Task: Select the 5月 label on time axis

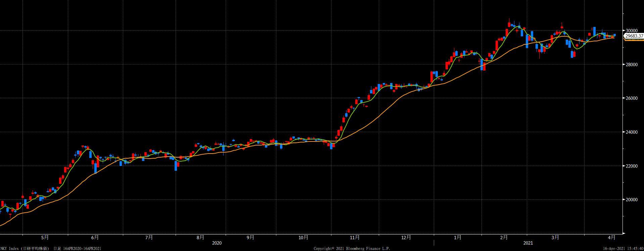Action: pyautogui.click(x=45, y=238)
